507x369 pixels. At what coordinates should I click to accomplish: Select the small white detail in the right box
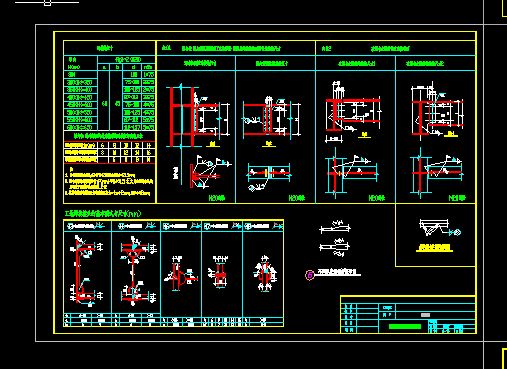[x=439, y=228]
